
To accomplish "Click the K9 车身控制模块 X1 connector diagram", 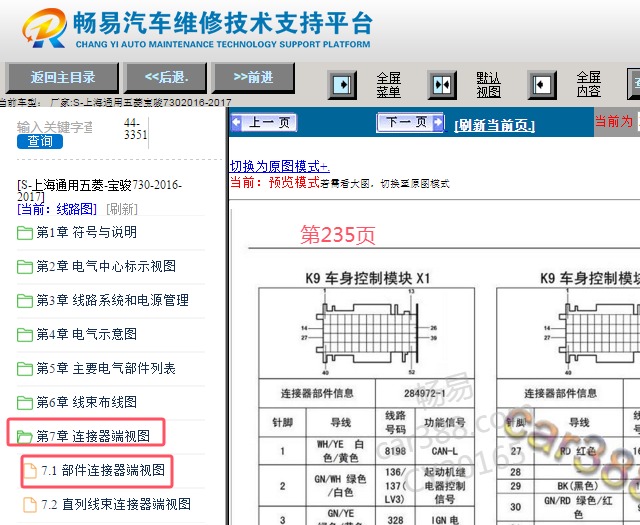I will (x=367, y=333).
